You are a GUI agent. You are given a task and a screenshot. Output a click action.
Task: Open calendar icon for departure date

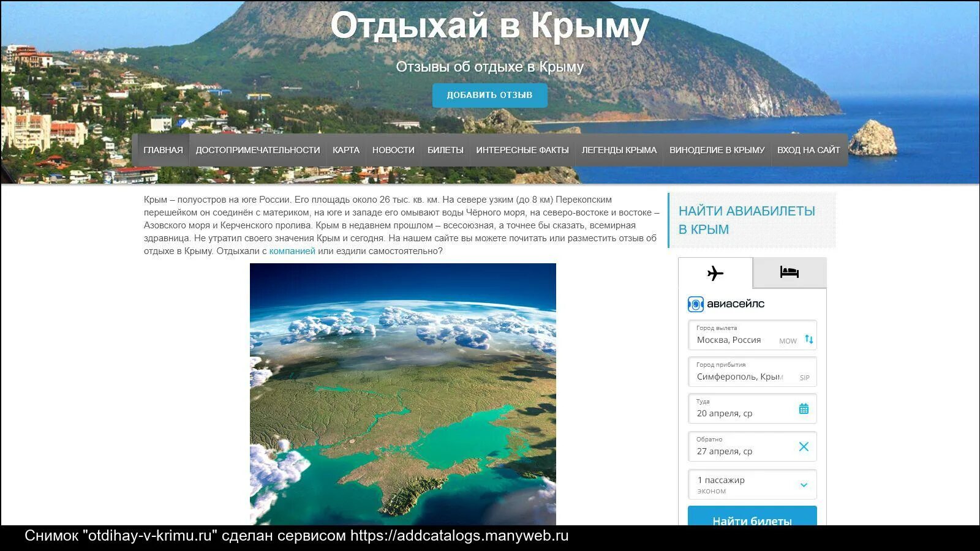[804, 409]
